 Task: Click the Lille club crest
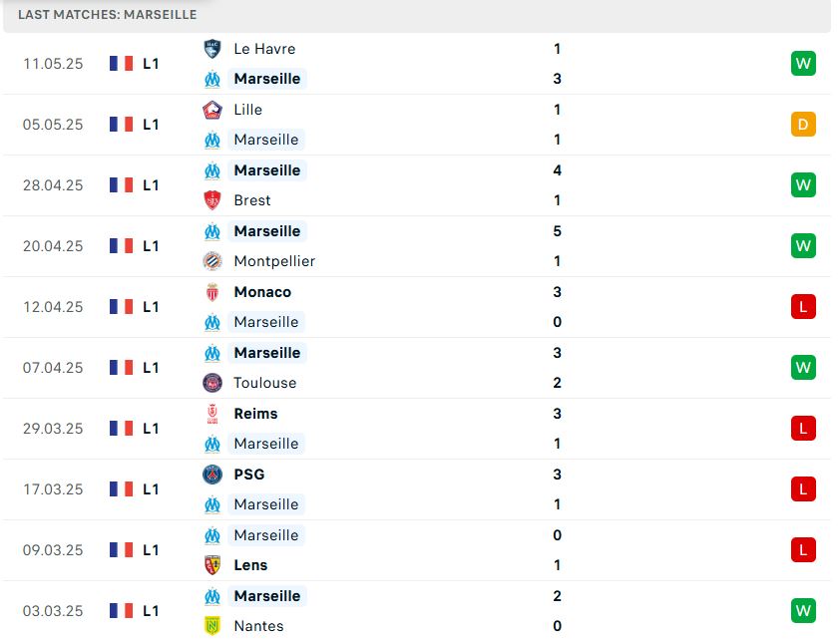(212, 110)
